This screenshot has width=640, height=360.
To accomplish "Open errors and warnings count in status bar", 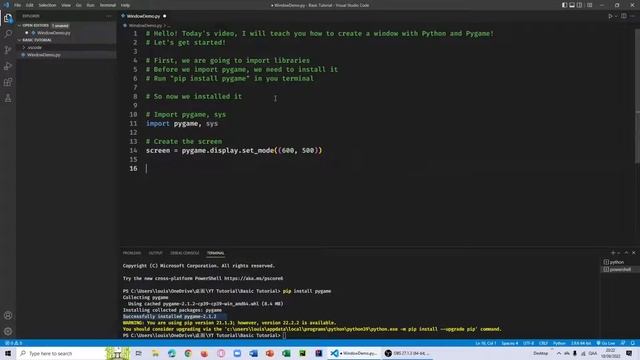I will 13,343.
